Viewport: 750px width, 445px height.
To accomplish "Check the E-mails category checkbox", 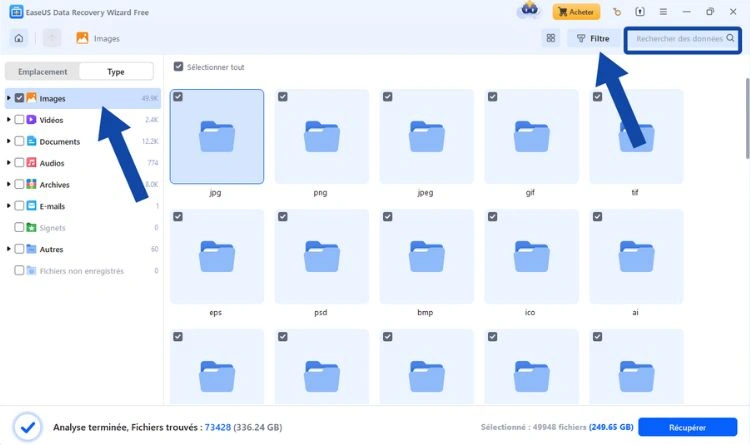I will click(19, 206).
